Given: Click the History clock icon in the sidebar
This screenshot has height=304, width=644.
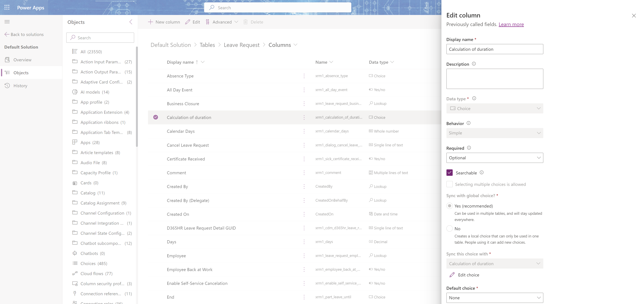Looking at the screenshot, I should (7, 86).
